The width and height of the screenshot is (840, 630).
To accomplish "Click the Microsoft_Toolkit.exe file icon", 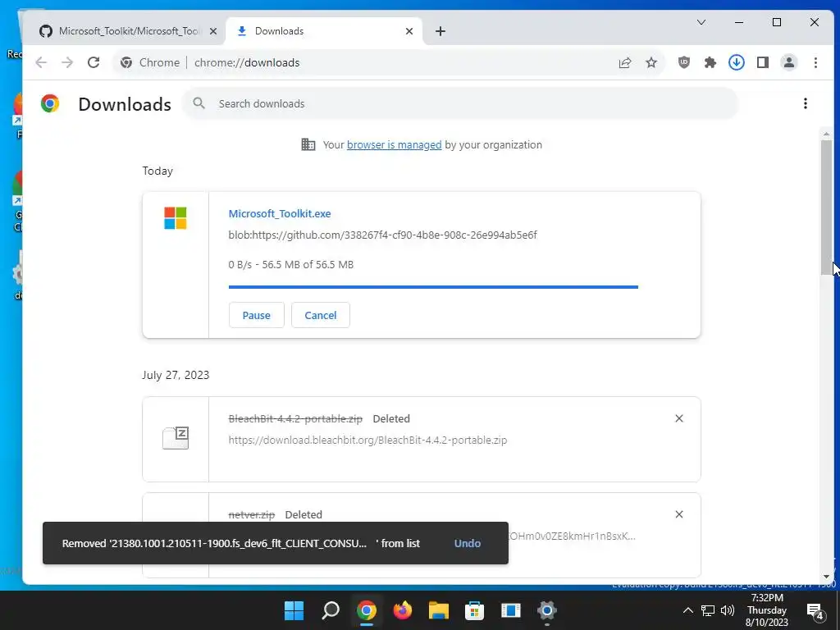I will pos(176,218).
